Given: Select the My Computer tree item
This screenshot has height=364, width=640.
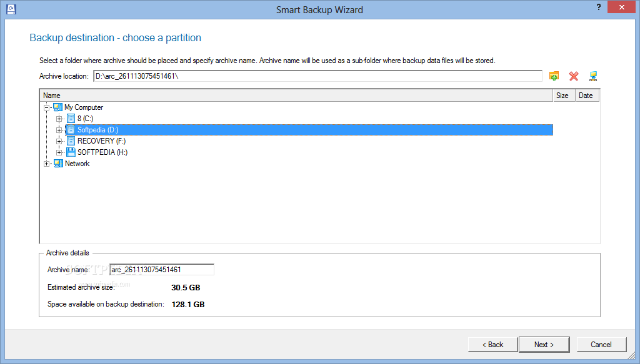Looking at the screenshot, I should tap(84, 107).
